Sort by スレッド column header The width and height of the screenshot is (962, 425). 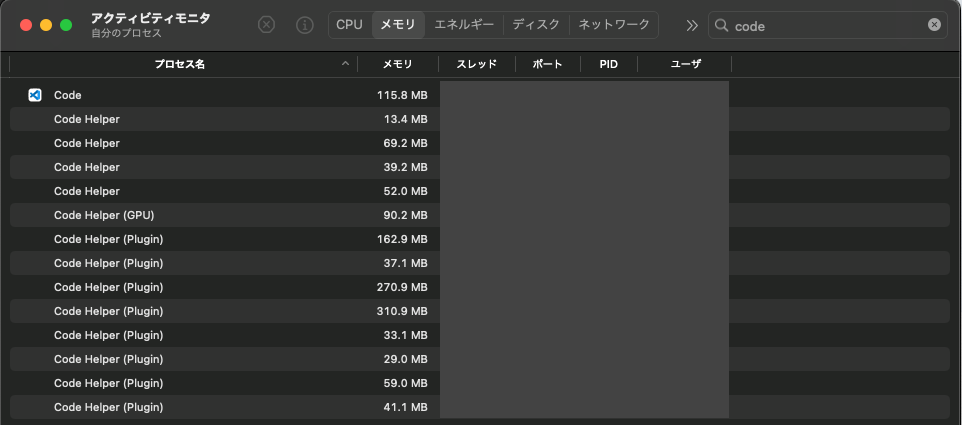click(477, 64)
